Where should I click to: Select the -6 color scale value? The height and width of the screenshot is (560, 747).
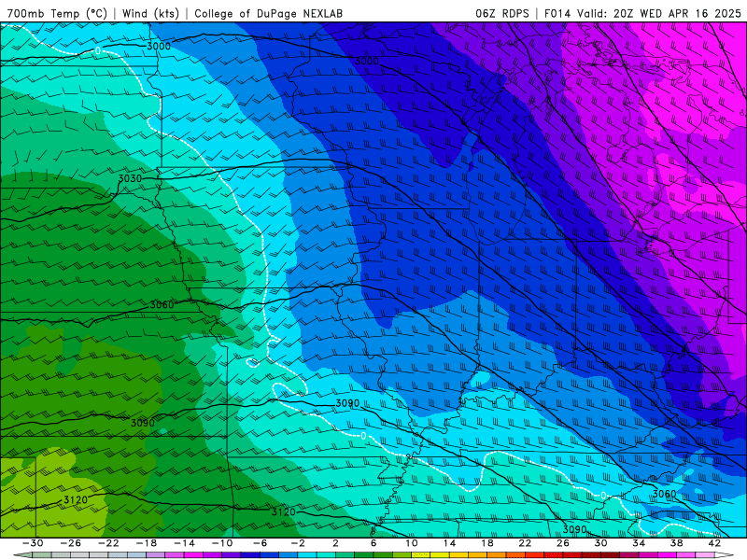coord(261,543)
